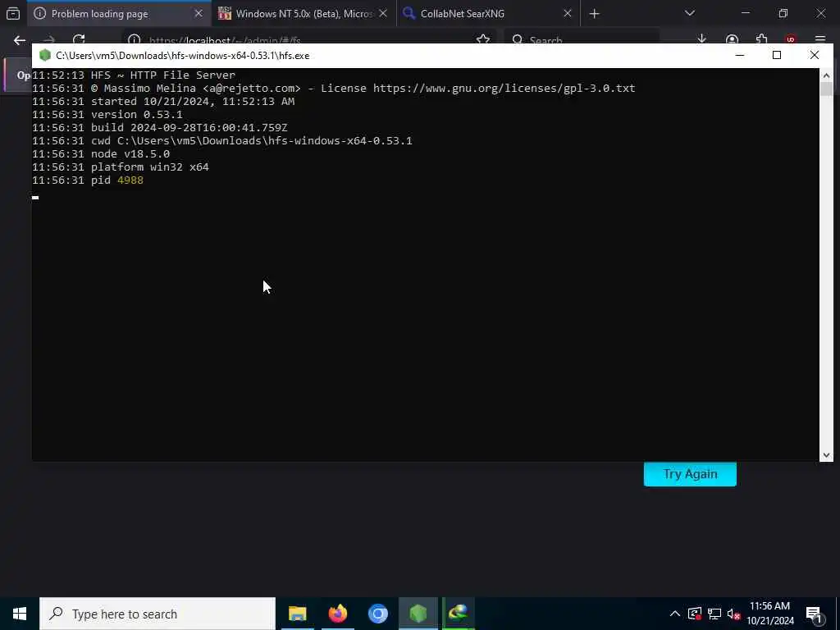Click the Try Again button
Image resolution: width=840 pixels, height=630 pixels.
coord(690,474)
